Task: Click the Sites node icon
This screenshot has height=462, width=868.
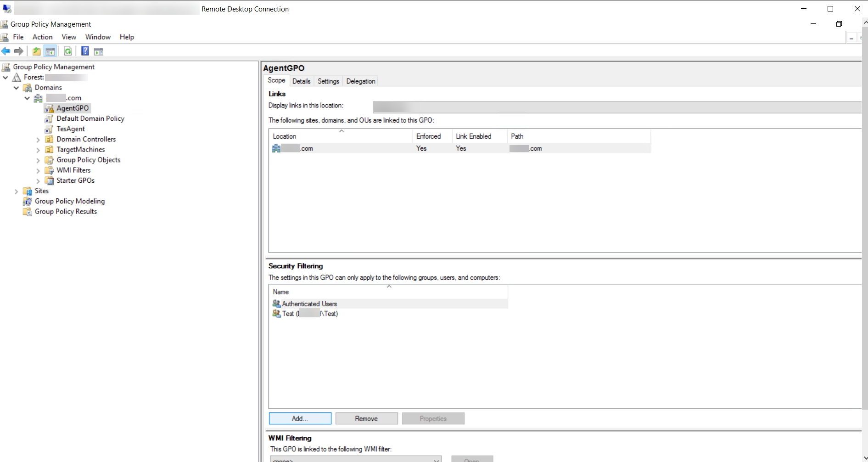Action: (x=28, y=191)
